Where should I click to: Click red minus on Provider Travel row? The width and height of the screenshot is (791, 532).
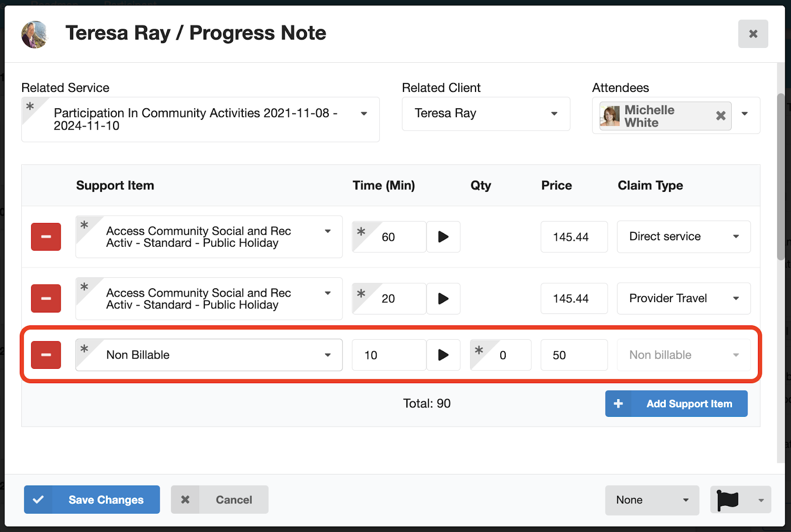pyautogui.click(x=46, y=299)
